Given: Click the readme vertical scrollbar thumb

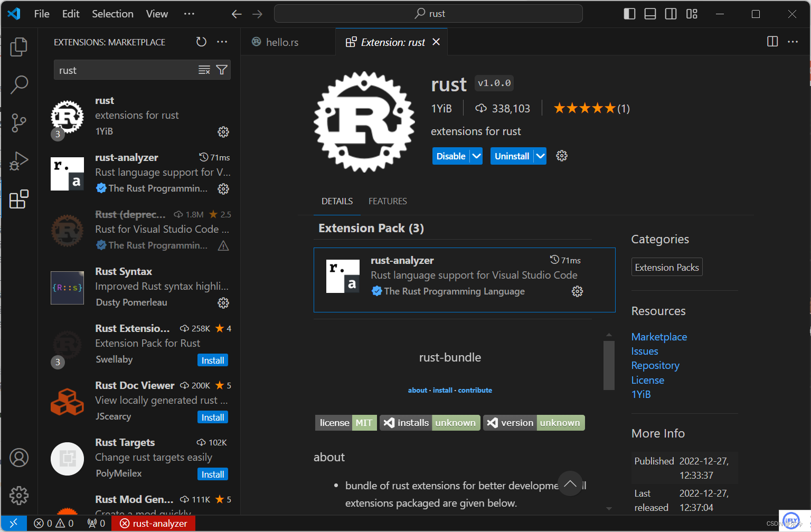Looking at the screenshot, I should click(609, 365).
